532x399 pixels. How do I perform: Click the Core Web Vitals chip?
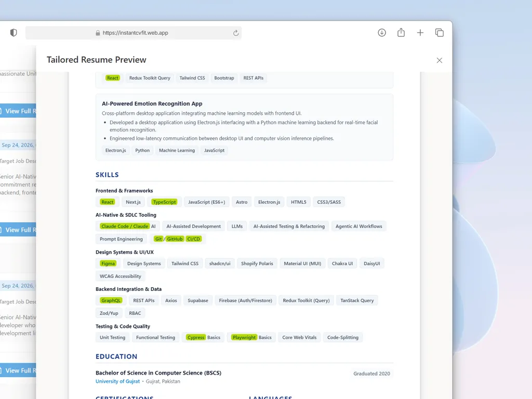click(300, 338)
